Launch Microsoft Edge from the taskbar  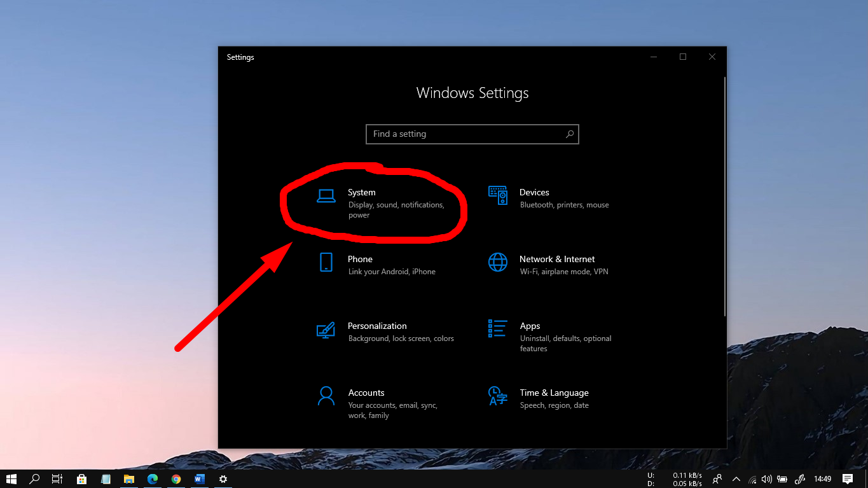click(x=153, y=479)
